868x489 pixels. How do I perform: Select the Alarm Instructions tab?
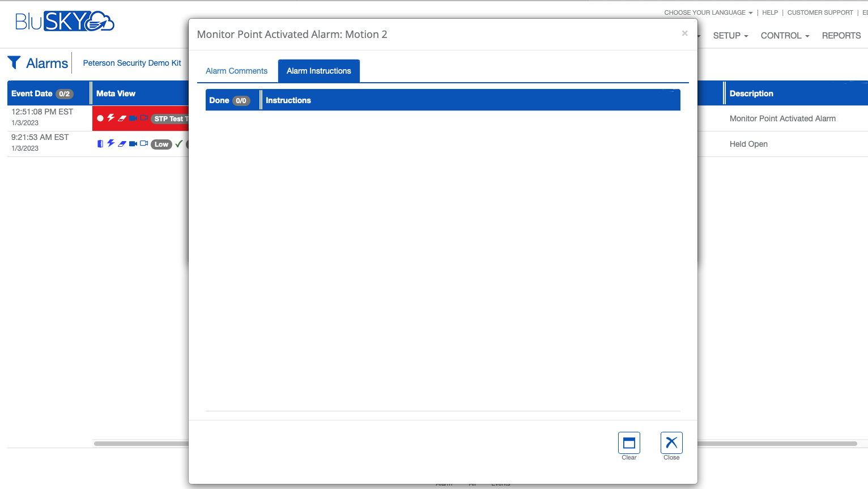[318, 71]
